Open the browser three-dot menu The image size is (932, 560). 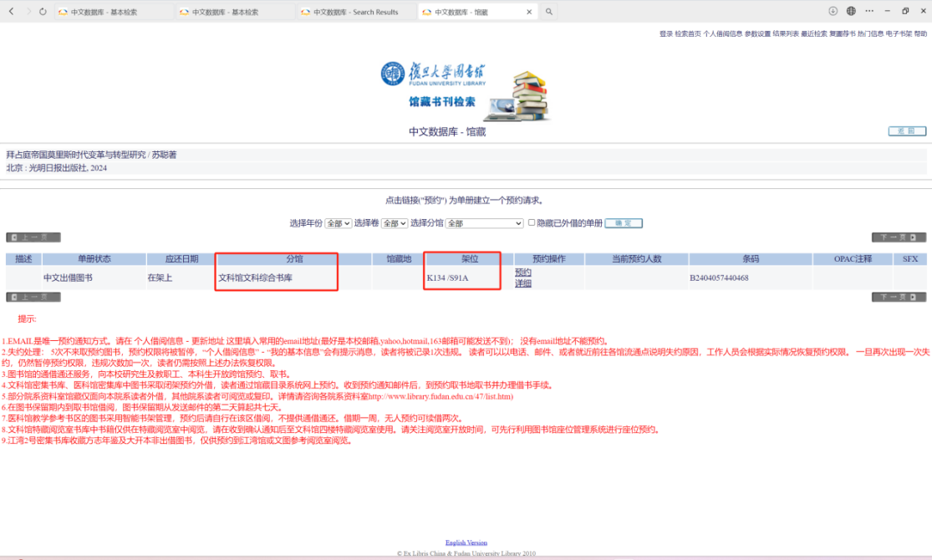pos(869,11)
